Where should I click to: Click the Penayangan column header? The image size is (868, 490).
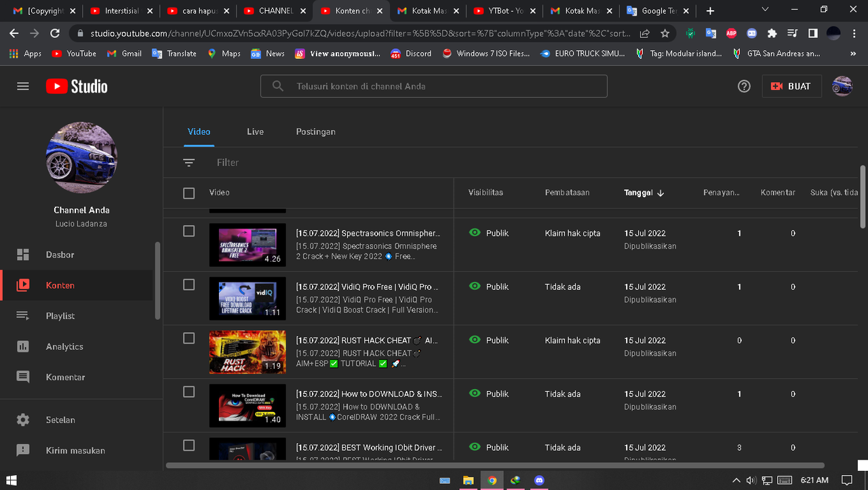[721, 192]
